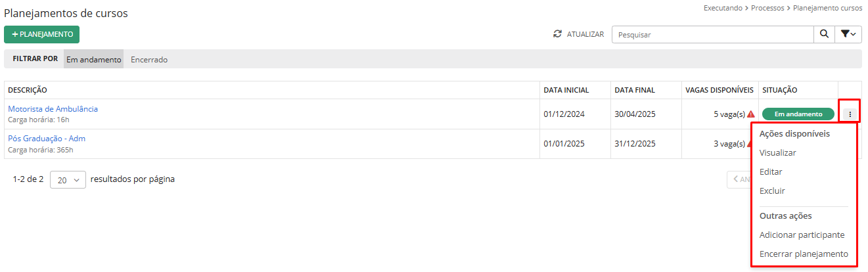Click Adicionar participante menu option
Screen dimensions: 868x272
[802, 235]
